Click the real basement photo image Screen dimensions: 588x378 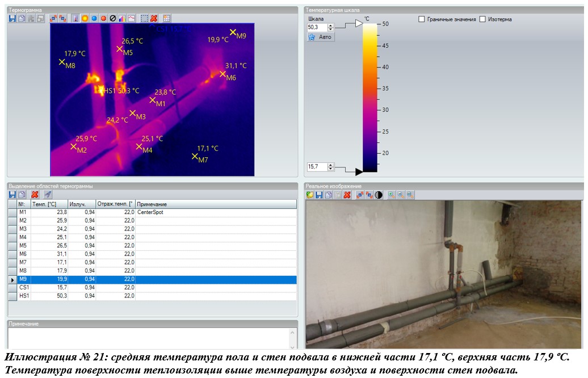[x=444, y=275]
